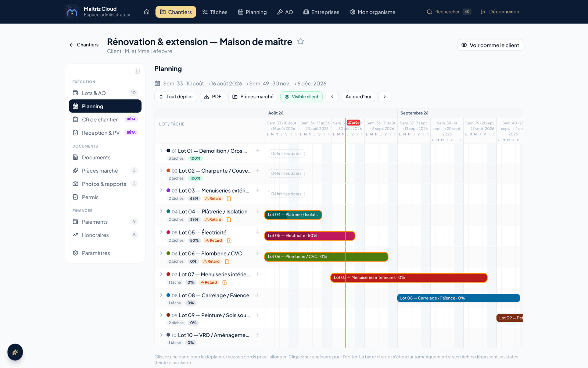Export planning with PDF button
The image size is (588, 368).
(213, 97)
